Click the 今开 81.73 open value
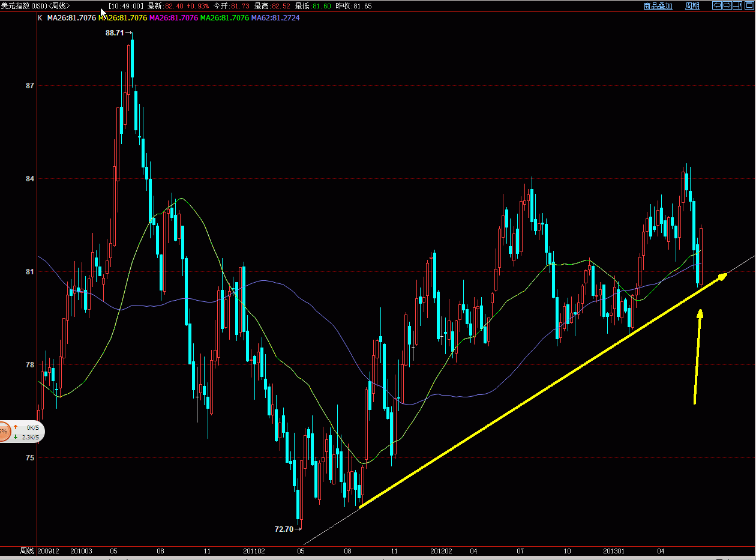756x560 pixels. 231,6
